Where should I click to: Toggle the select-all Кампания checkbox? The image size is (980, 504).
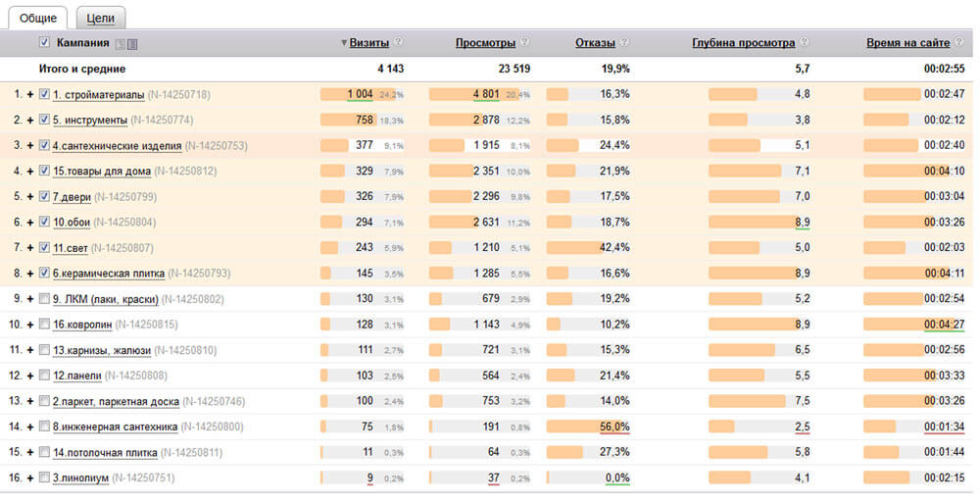(x=44, y=43)
